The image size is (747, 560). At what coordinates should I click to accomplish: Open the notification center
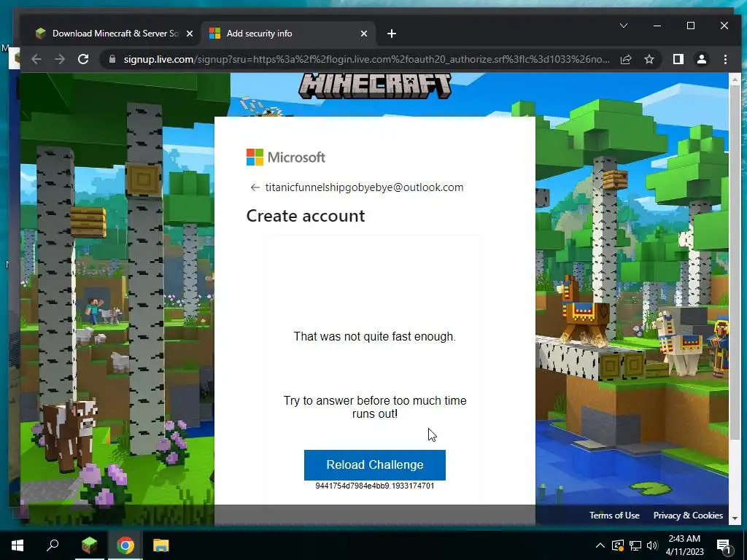(724, 546)
